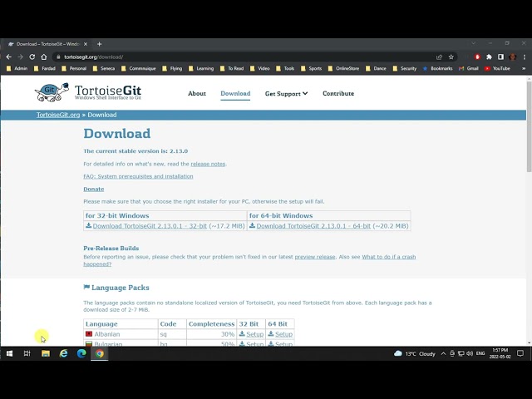The image size is (532, 399).
Task: Open the preview release link
Action: tap(315, 257)
